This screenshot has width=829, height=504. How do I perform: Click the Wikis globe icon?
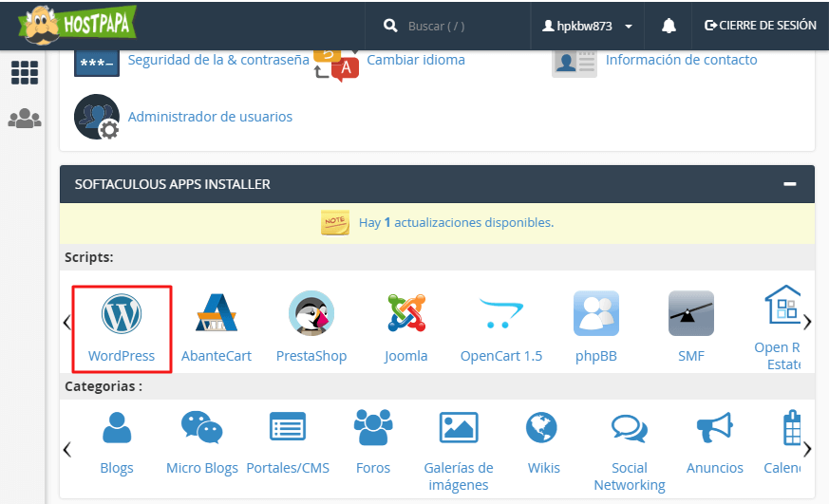tap(541, 427)
